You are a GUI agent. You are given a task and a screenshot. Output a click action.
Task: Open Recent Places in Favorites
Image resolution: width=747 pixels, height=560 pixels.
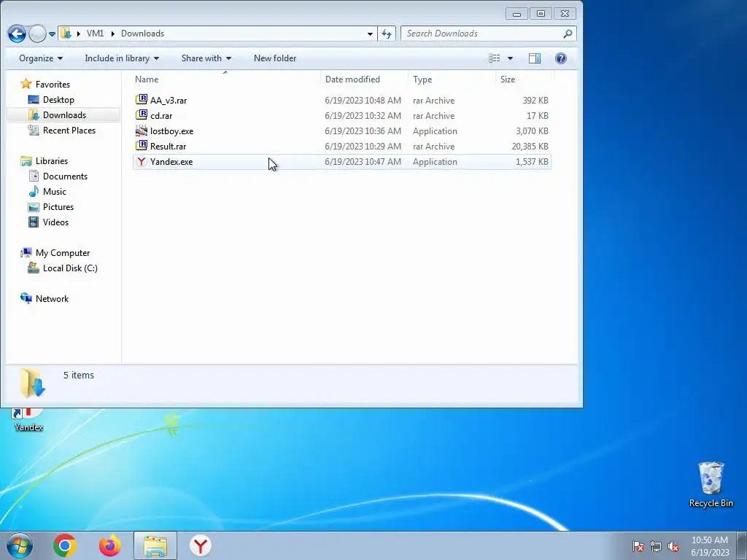tap(69, 130)
